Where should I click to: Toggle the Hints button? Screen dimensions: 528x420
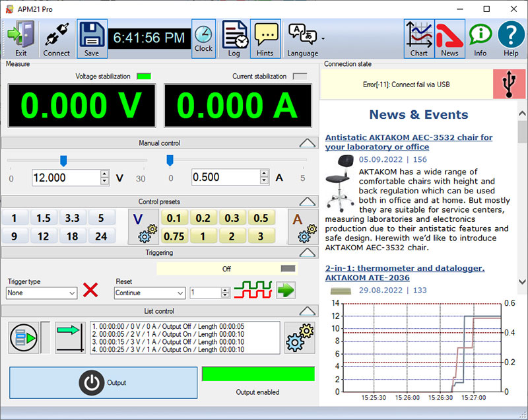coord(265,38)
